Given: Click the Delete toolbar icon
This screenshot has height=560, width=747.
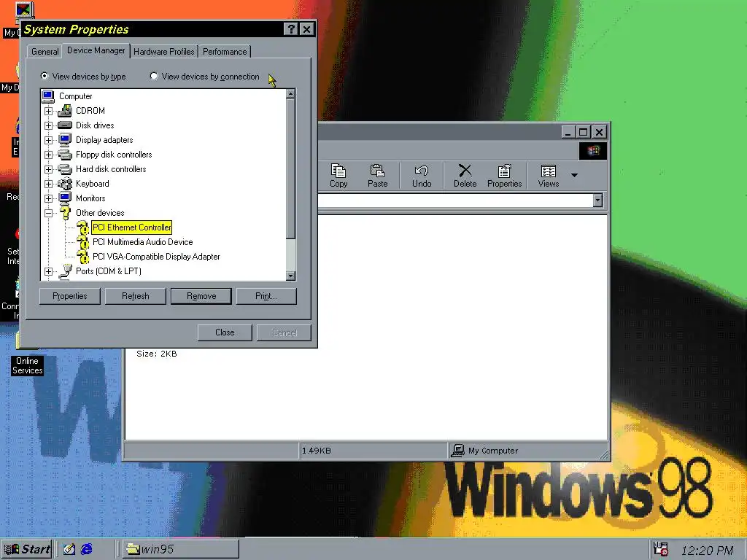Looking at the screenshot, I should click(x=465, y=176).
